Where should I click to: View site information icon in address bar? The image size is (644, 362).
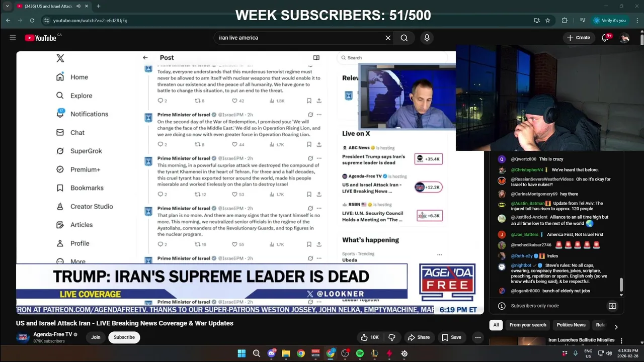pos(46,21)
